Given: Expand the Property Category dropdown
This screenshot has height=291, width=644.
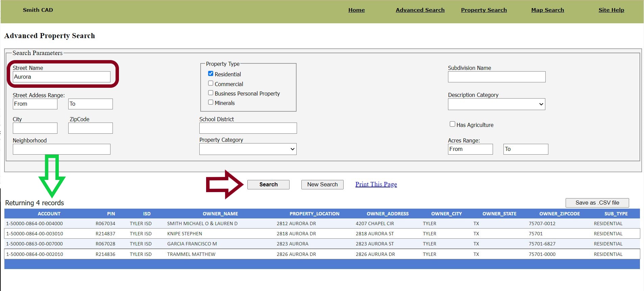Looking at the screenshot, I should 248,149.
